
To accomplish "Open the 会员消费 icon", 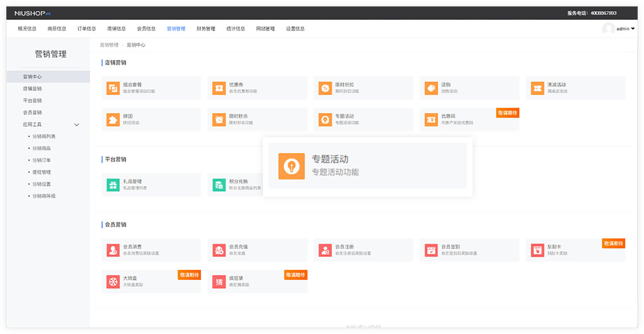I will [113, 250].
